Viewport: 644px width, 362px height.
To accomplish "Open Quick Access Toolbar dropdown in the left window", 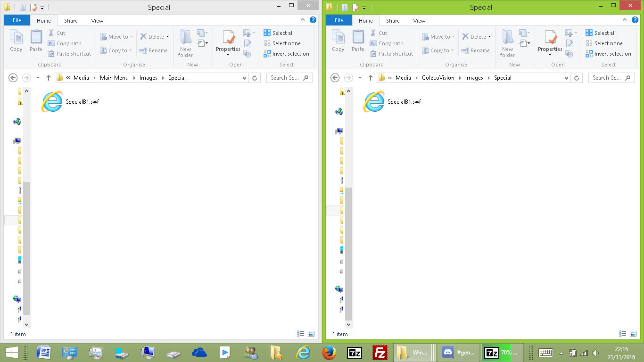I will click(x=42, y=8).
